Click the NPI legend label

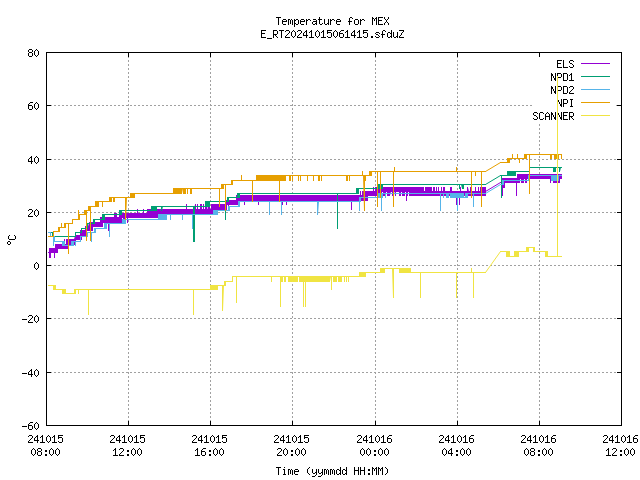565,103
